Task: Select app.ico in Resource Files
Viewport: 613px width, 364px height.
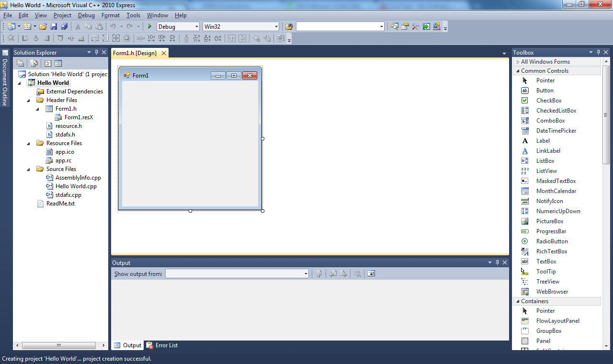Action: tap(65, 152)
